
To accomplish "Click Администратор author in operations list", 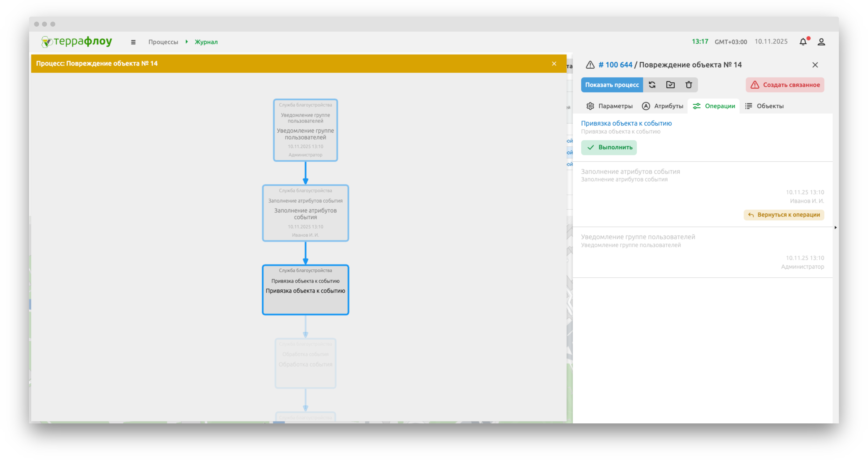I will click(803, 267).
